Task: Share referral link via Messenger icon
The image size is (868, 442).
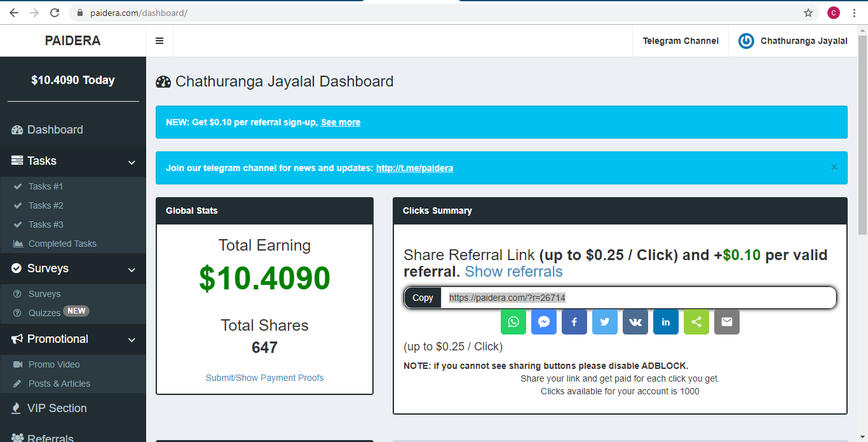Action: pos(544,322)
